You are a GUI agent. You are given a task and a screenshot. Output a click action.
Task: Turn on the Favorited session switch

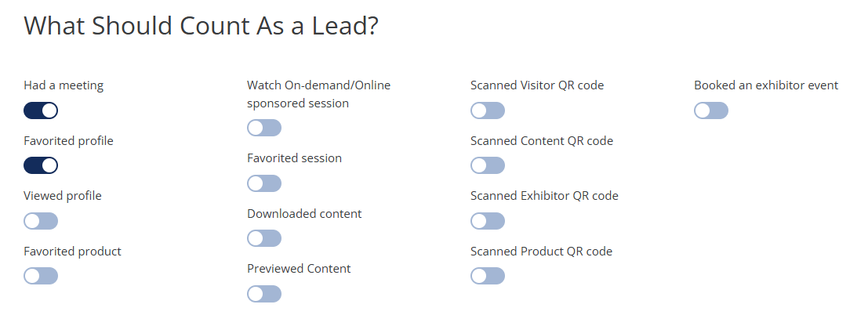(x=264, y=183)
